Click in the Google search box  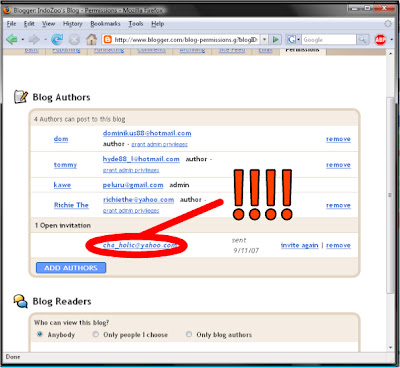click(329, 40)
